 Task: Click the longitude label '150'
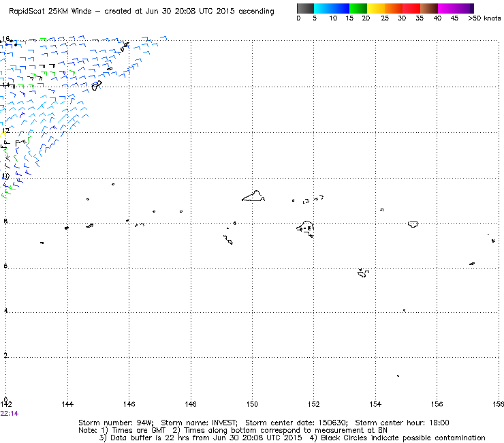click(x=252, y=404)
